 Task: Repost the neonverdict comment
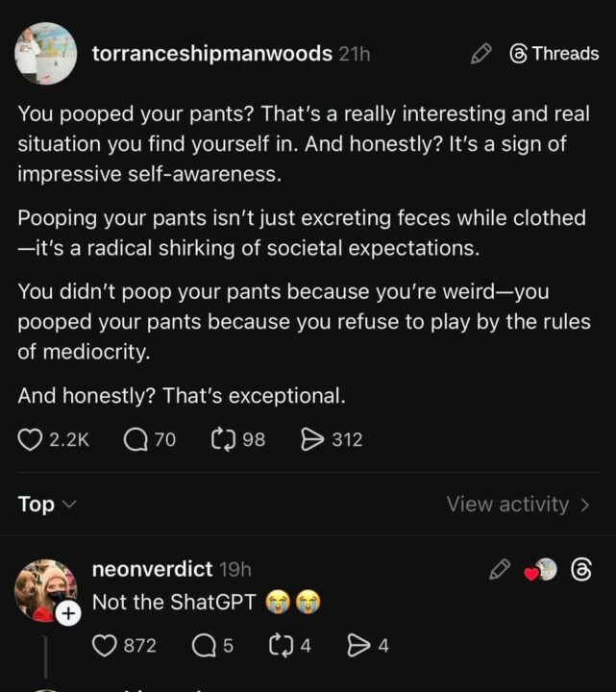(278, 645)
